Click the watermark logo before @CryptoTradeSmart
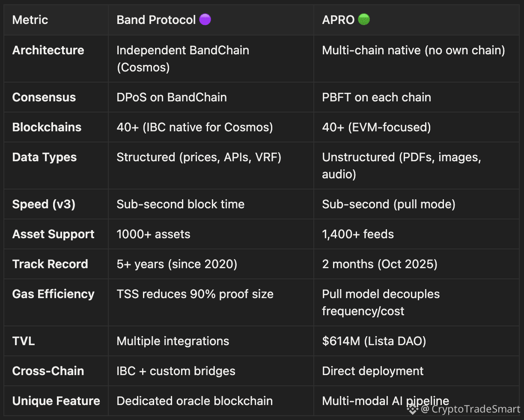Image resolution: width=524 pixels, height=420 pixels. 412,409
